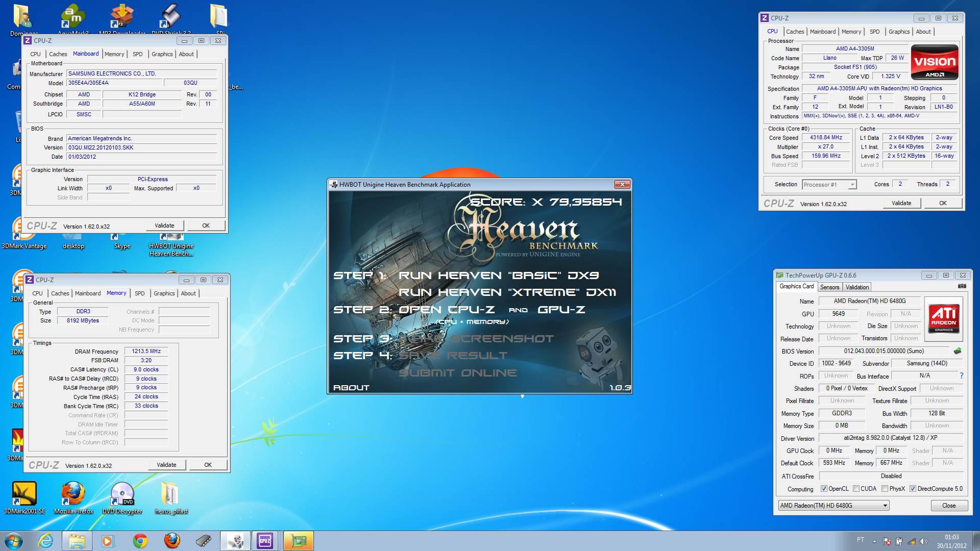Open hexus_pifast folder on desktop
Viewport: 980px width, 551px height.
click(171, 497)
